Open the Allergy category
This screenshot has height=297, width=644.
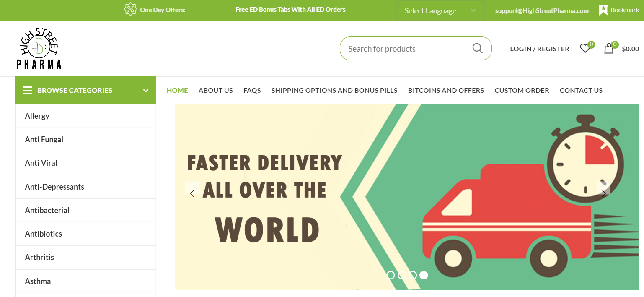(x=85, y=116)
